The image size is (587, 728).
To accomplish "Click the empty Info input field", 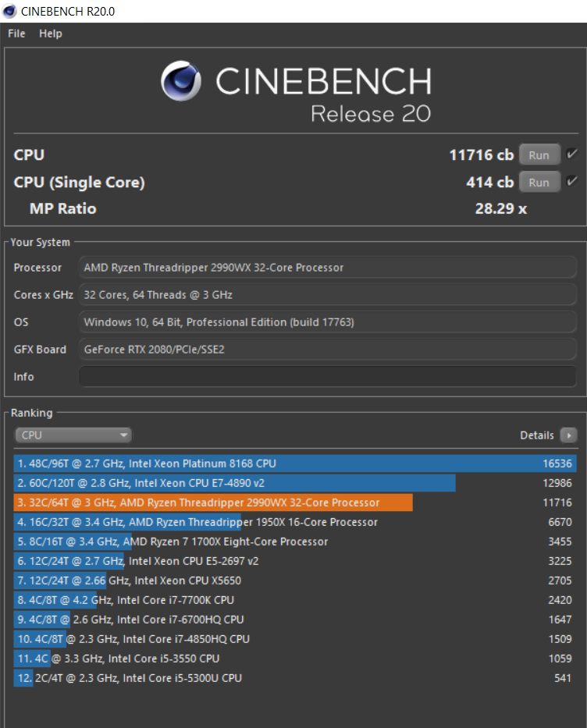I will pos(328,376).
